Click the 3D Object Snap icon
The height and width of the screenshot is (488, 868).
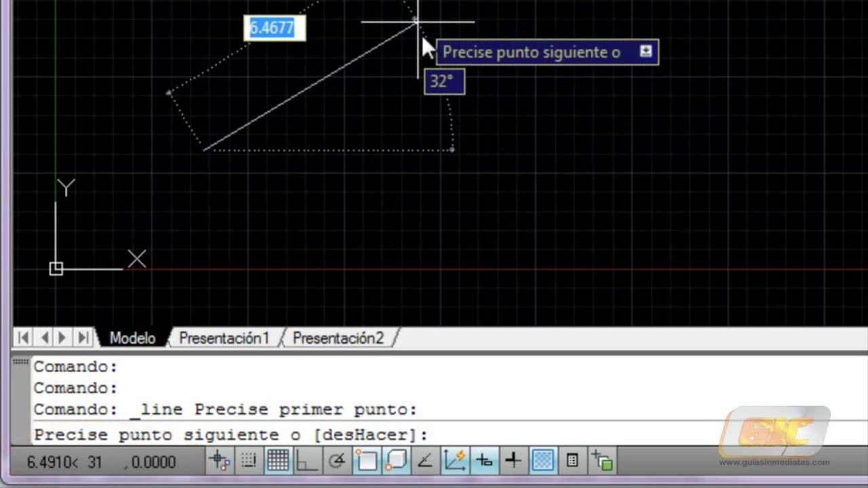click(x=395, y=461)
